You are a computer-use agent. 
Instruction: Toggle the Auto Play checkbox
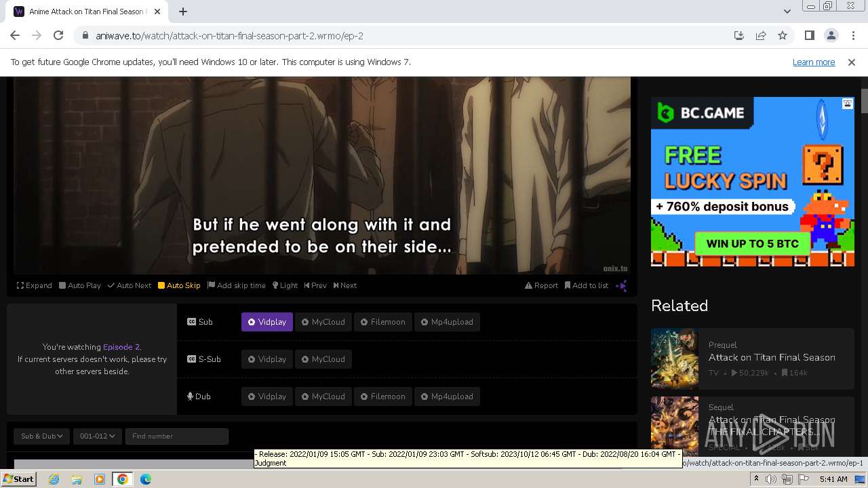point(80,285)
